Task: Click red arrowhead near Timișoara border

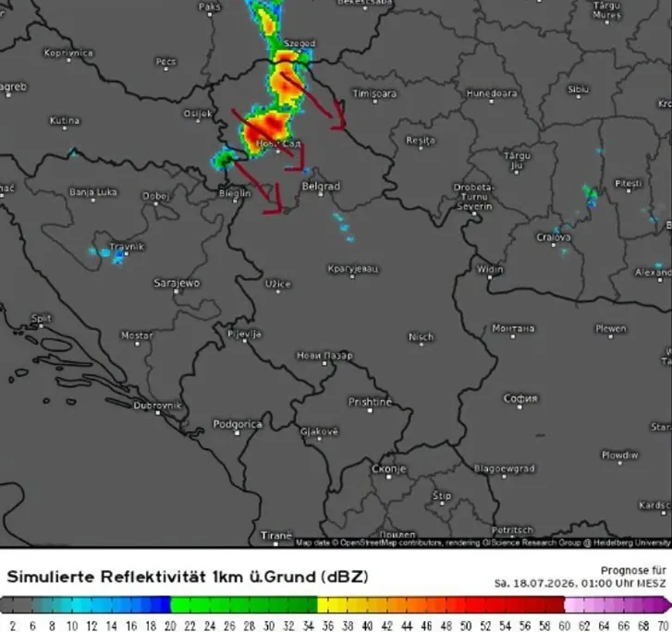Action: [x=338, y=115]
